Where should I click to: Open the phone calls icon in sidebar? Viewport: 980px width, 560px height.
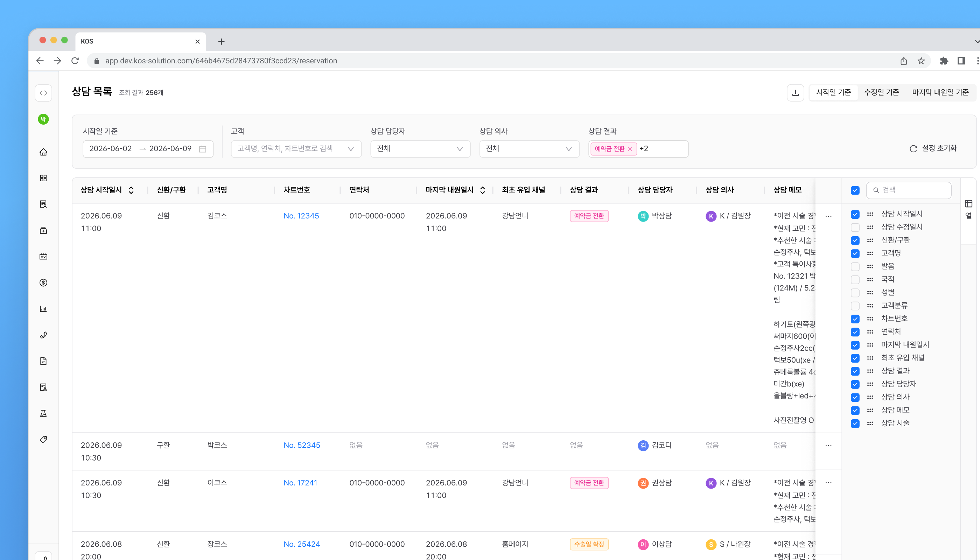click(43, 335)
